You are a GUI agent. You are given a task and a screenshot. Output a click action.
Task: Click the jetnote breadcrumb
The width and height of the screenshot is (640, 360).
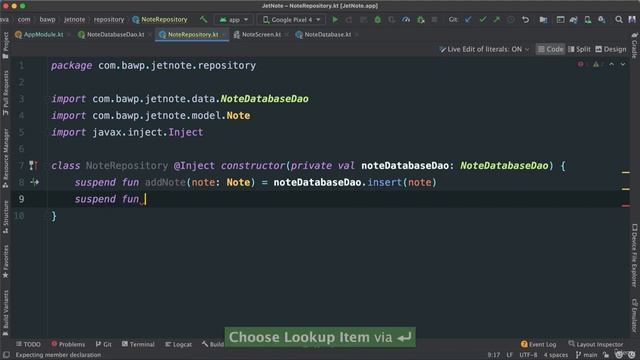click(x=74, y=20)
